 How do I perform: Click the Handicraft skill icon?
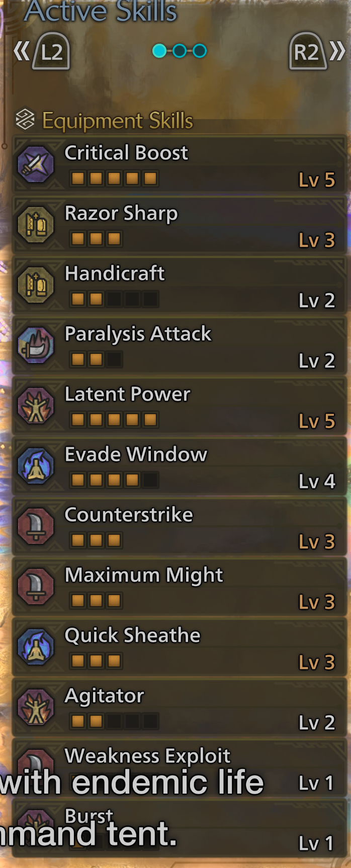[36, 285]
